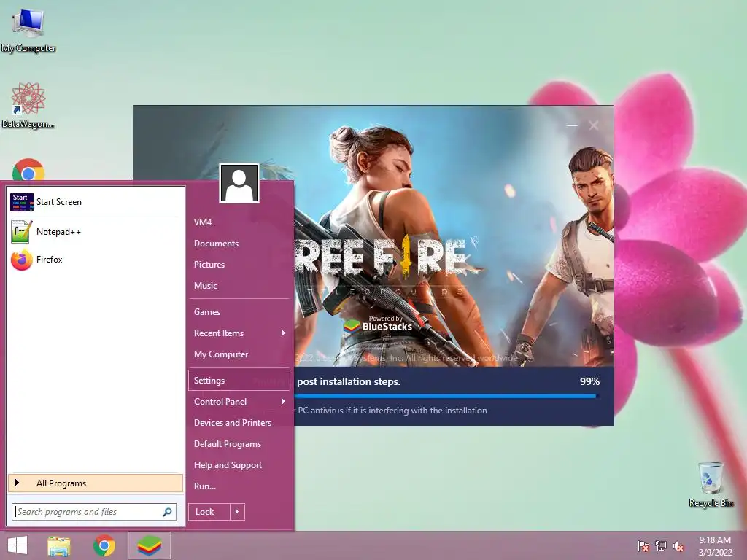
Task: Click the installation progress bar
Action: 446,396
